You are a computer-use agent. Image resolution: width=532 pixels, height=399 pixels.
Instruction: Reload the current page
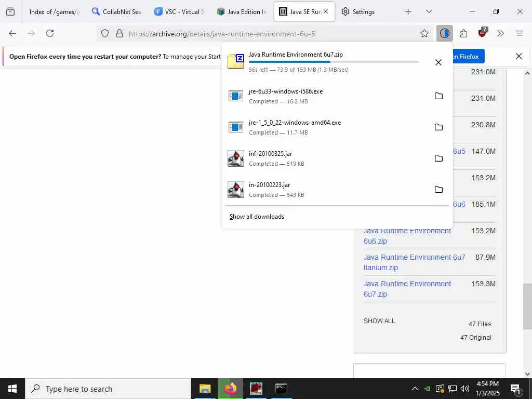tap(50, 33)
